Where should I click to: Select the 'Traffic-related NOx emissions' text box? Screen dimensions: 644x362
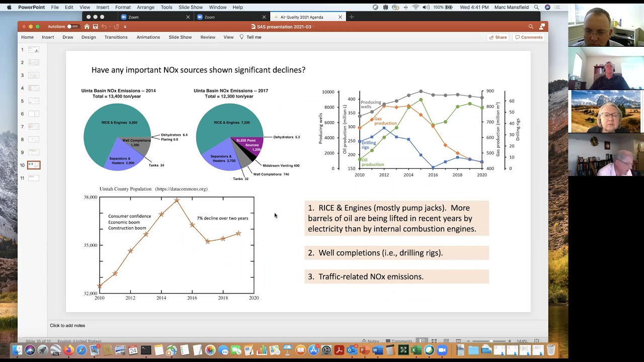(x=396, y=277)
